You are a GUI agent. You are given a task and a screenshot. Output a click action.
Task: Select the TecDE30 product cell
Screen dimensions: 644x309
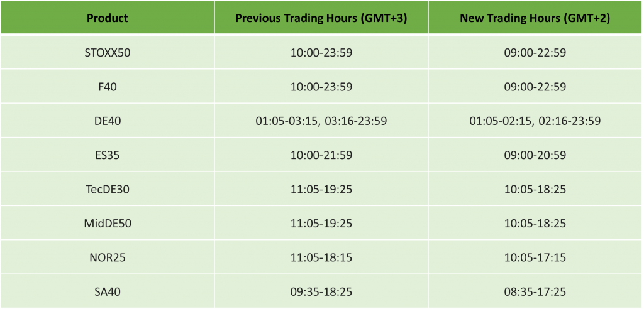(x=108, y=189)
